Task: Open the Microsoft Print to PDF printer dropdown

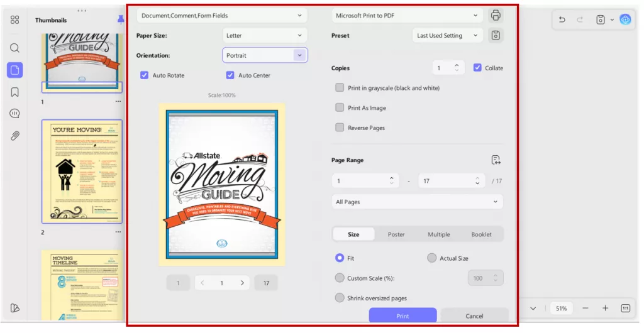Action: point(407,16)
